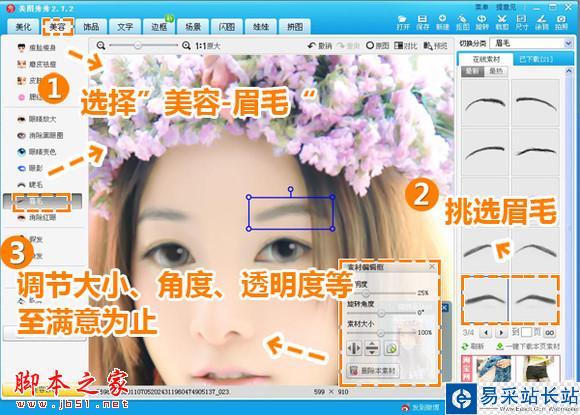Select the 裁剪 crop scissors icon
Viewport: 580px width, 415px height.
502,23
